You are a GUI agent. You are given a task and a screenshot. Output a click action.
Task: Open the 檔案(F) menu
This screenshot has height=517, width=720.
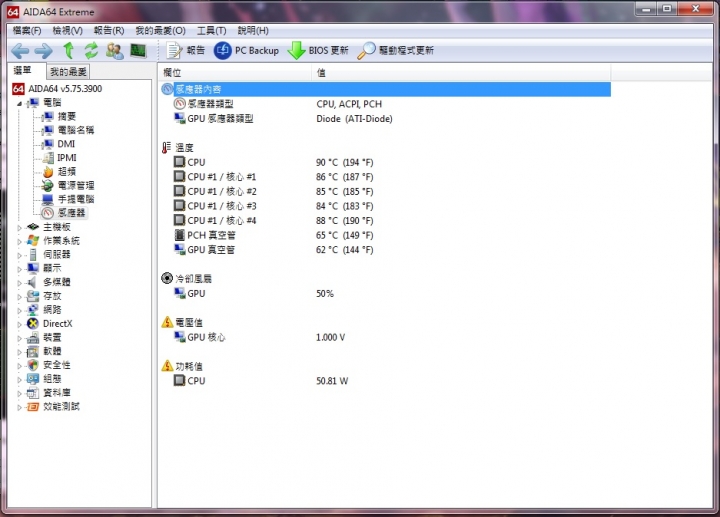(x=27, y=31)
